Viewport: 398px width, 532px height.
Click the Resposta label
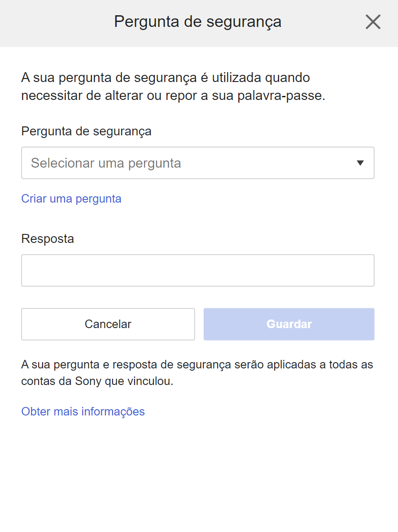click(x=47, y=238)
